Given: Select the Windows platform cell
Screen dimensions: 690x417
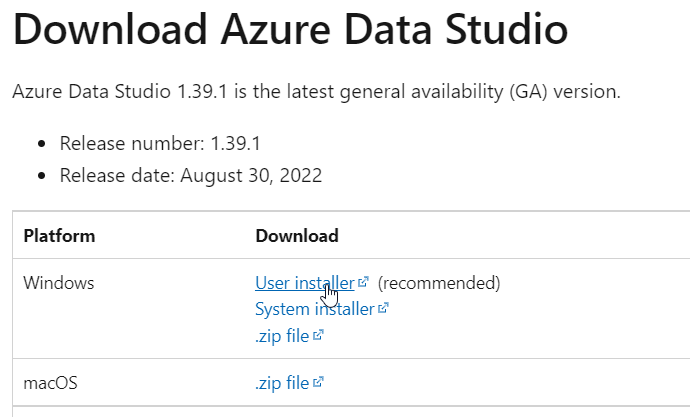Looking at the screenshot, I should coord(58,283).
